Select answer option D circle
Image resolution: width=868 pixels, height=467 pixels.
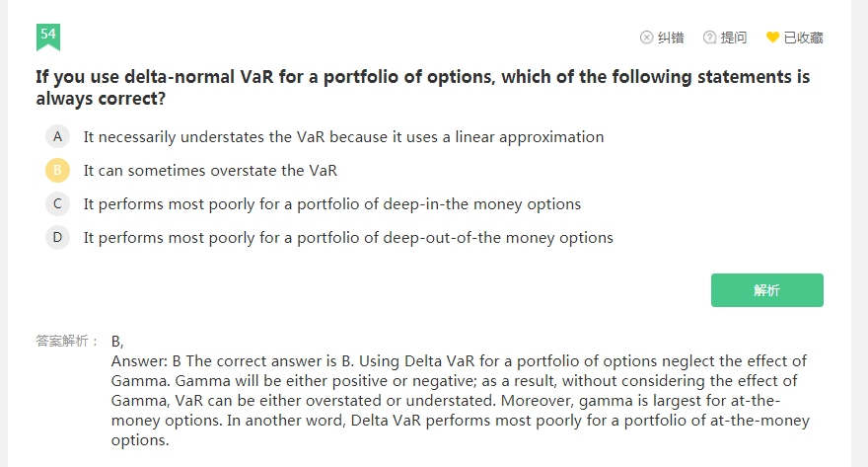tap(57, 237)
